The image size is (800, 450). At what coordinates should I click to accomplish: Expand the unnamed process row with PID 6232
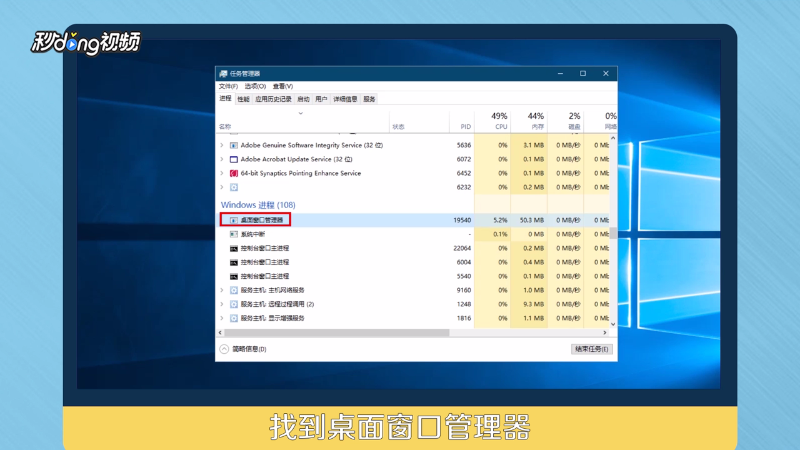pyautogui.click(x=222, y=187)
